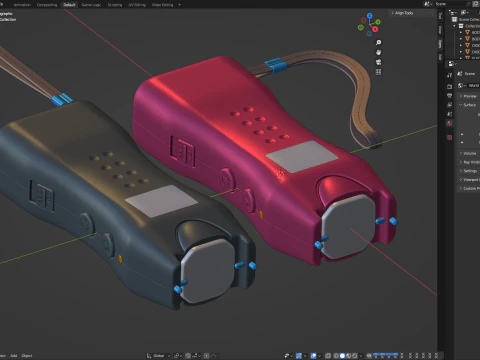Open the Tool tab in viewport sidebar
The image size is (480, 360).
pyautogui.click(x=440, y=15)
